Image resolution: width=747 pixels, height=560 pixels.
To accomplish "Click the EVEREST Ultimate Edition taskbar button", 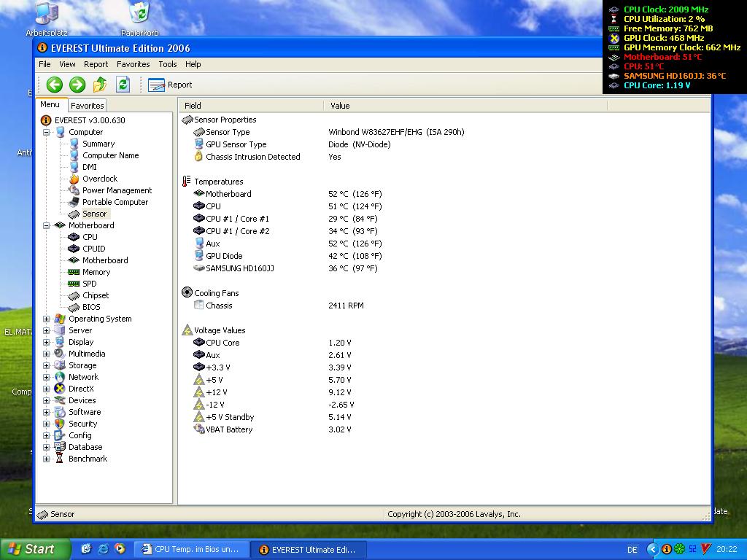I will click(x=309, y=550).
